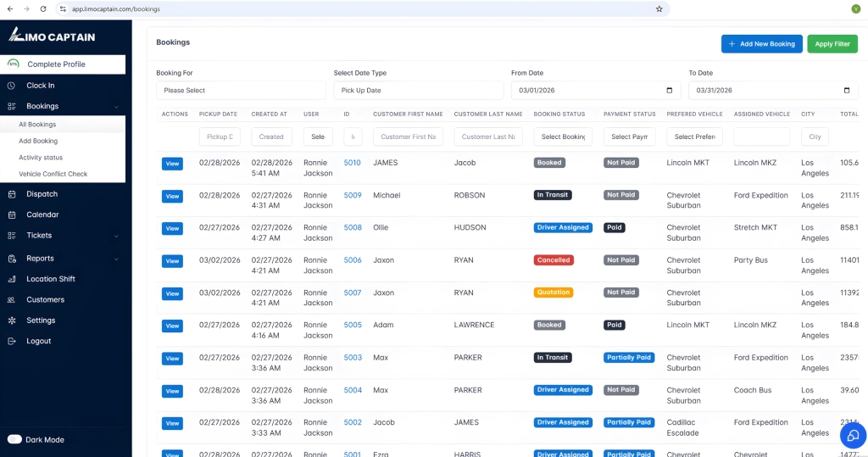Open Dispatch via its sidebar icon
Image resolution: width=868 pixels, height=457 pixels.
[12, 194]
